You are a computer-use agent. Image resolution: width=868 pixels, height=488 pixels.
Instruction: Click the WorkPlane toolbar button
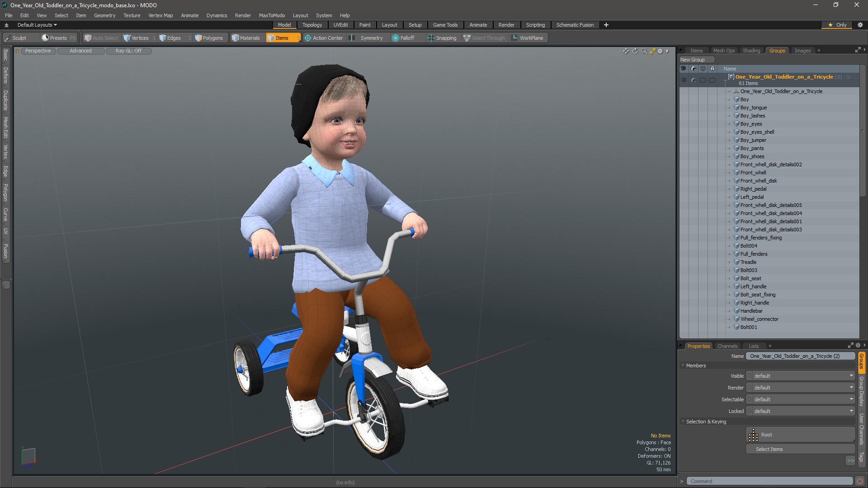[527, 38]
